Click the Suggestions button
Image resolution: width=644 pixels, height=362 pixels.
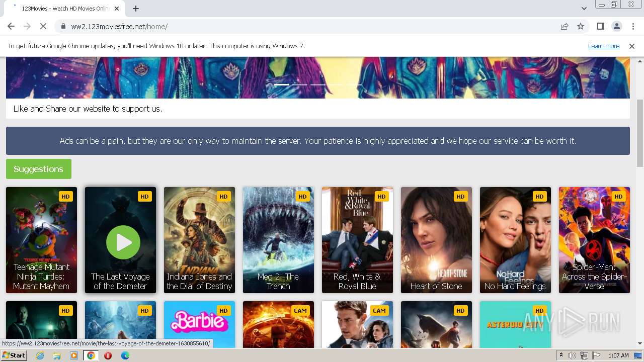tap(39, 169)
